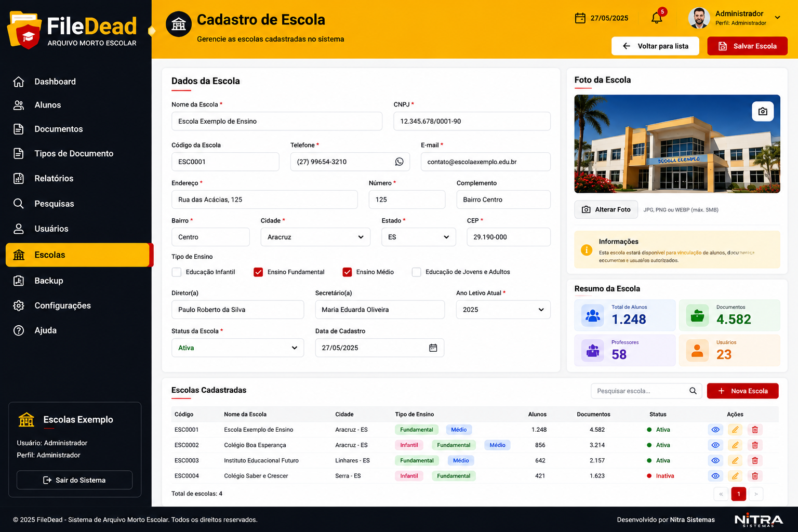Click camera icon on school photo
Viewport: 798px width, 532px height.
pyautogui.click(x=763, y=111)
